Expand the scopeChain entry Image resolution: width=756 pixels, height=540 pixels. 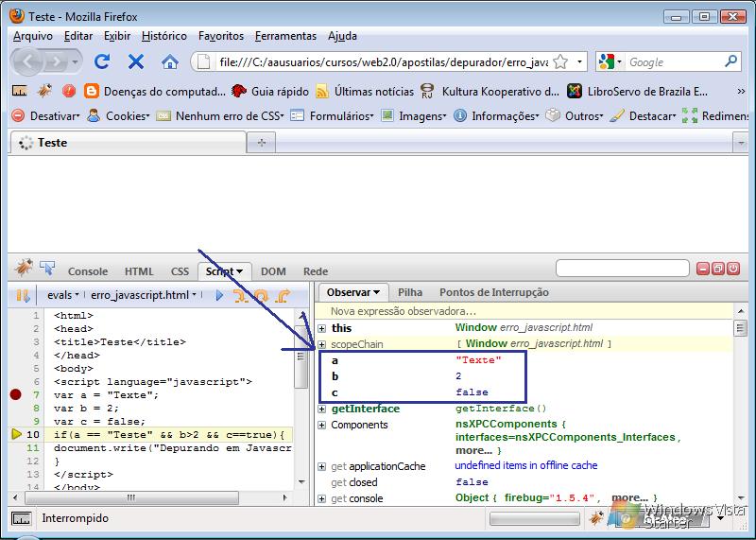tap(322, 344)
